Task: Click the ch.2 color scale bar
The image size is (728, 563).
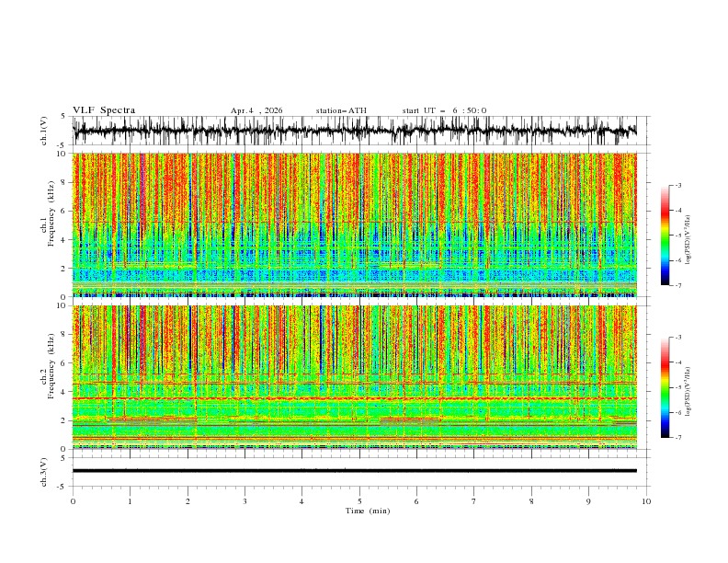Action: click(x=665, y=387)
